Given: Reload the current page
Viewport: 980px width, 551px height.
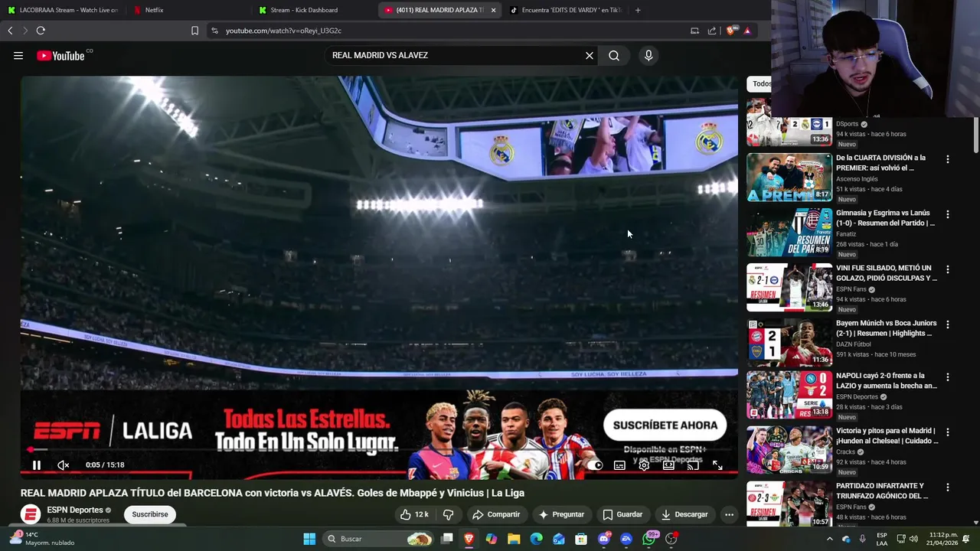Looking at the screenshot, I should [41, 31].
